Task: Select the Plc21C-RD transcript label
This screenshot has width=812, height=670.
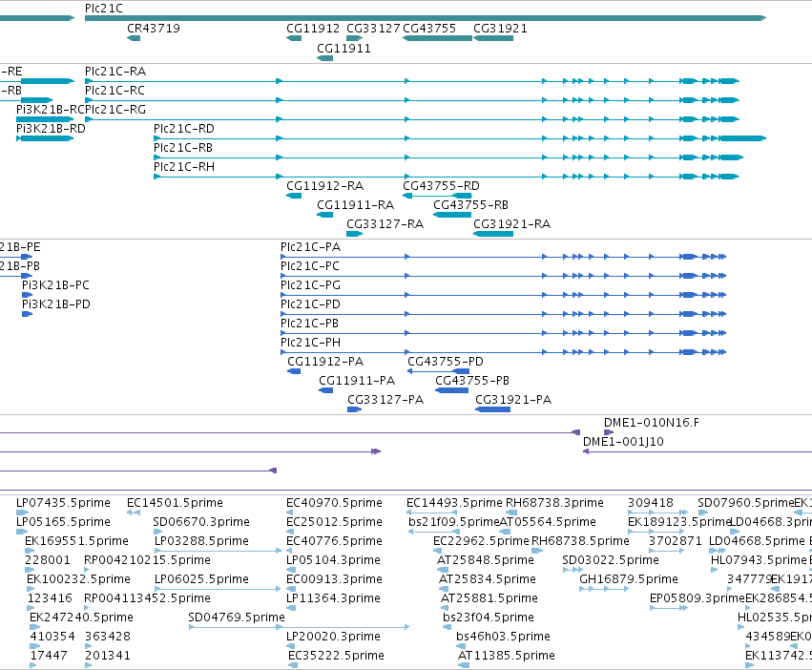Action: point(184,129)
